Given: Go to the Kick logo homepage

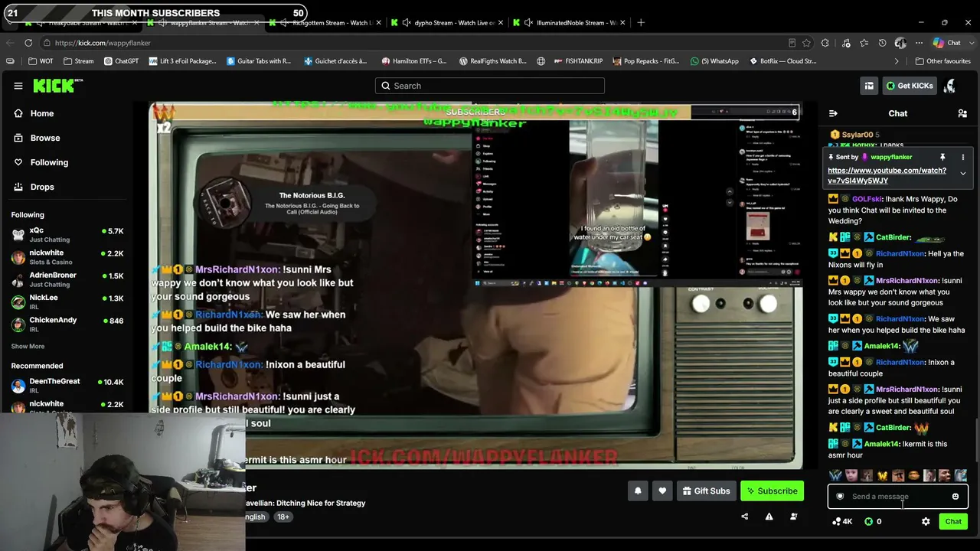Looking at the screenshot, I should (57, 86).
